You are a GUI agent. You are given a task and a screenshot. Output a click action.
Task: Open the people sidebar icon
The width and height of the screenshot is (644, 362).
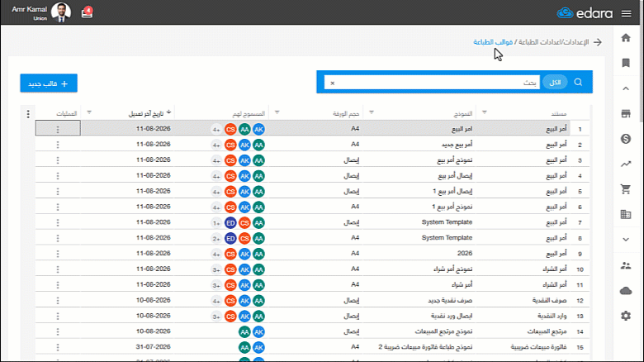click(626, 266)
